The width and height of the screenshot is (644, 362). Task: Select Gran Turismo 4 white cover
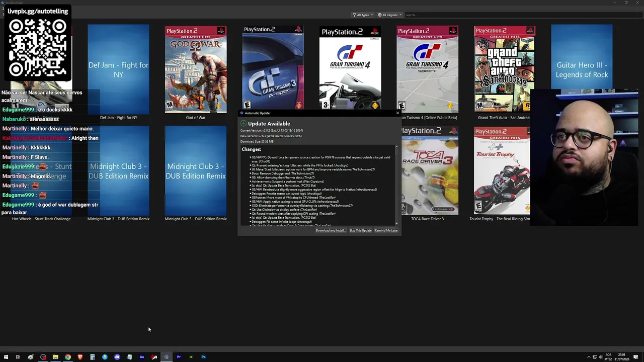pos(350,68)
